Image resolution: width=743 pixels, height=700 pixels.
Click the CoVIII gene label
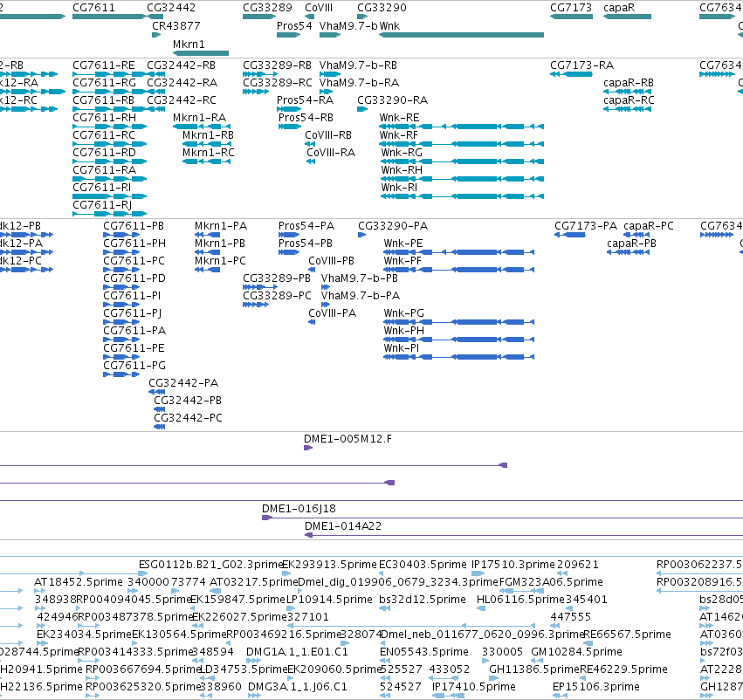(x=319, y=8)
